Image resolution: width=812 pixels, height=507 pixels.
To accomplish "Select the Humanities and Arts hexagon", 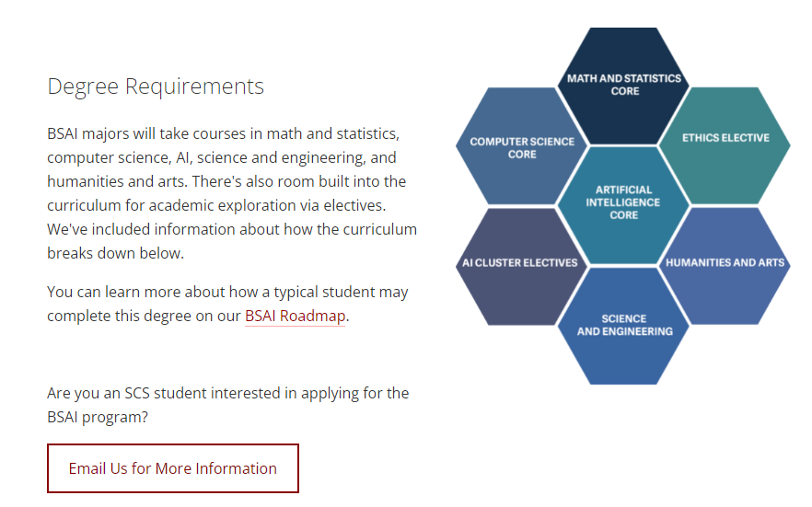I will coord(725,267).
